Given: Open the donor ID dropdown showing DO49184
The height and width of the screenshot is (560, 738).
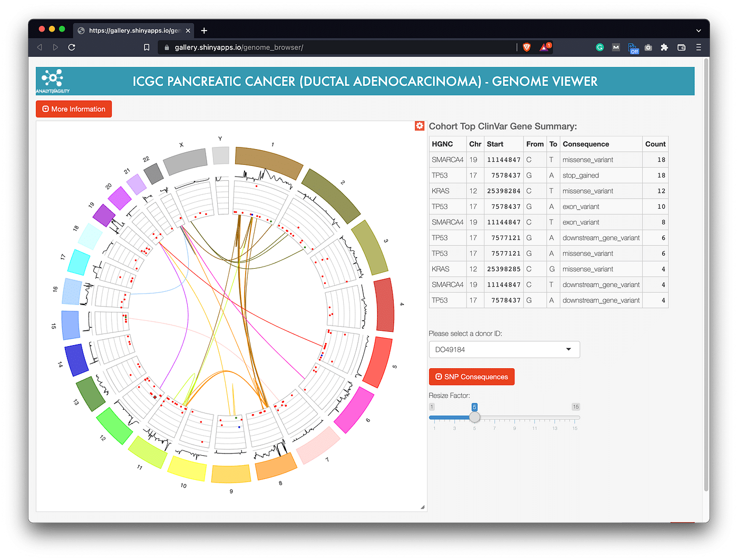Looking at the screenshot, I should pos(504,349).
